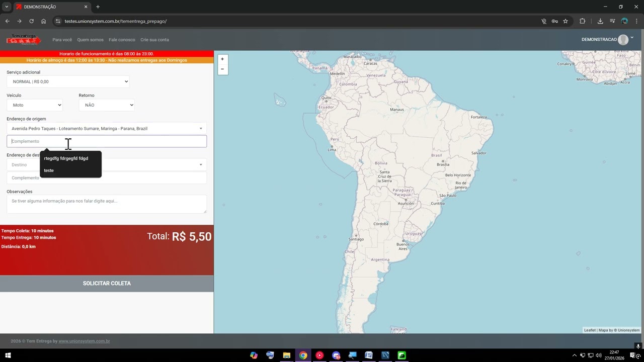The width and height of the screenshot is (644, 362).
Task: Zoom in on the map
Action: pyautogui.click(x=222, y=59)
